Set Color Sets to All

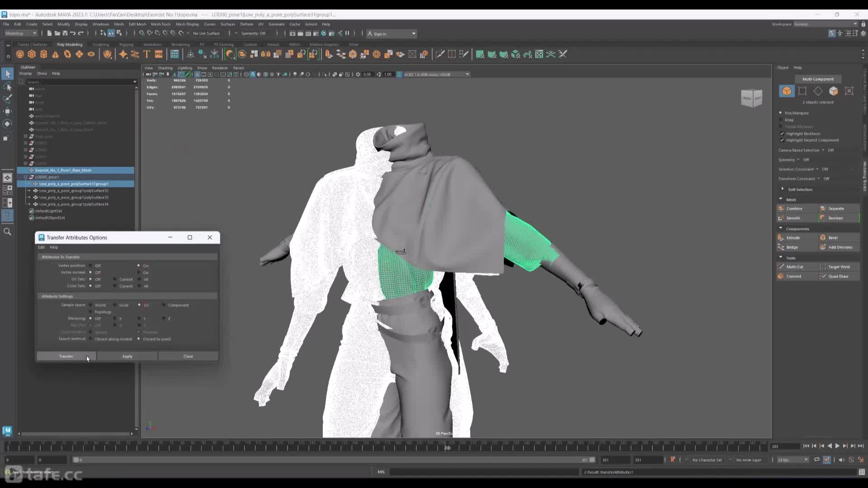tap(139, 286)
